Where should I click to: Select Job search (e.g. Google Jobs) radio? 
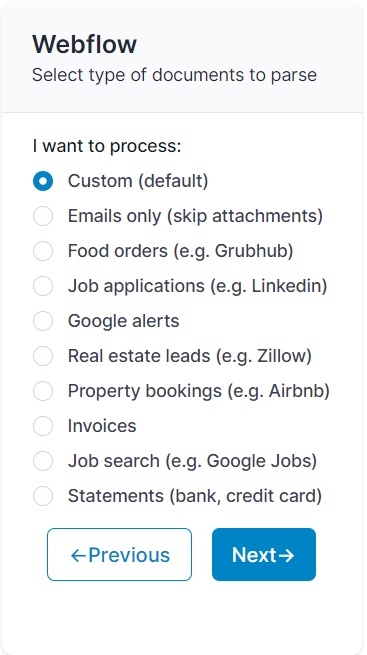(x=43, y=461)
